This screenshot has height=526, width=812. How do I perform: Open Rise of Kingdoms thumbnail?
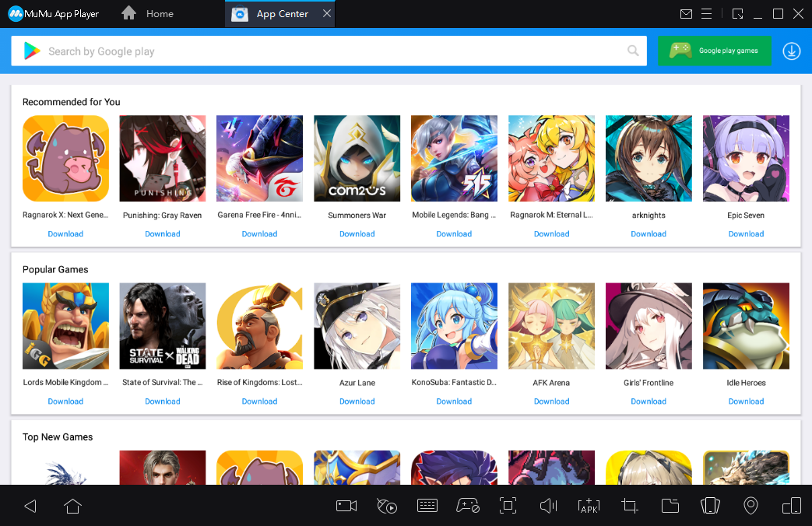coord(259,326)
